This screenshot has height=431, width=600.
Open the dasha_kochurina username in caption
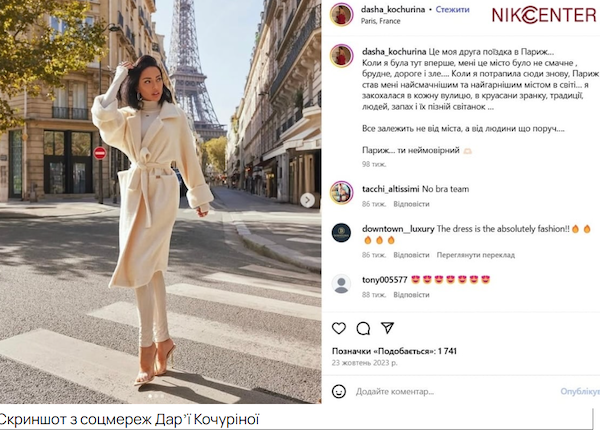[394, 52]
